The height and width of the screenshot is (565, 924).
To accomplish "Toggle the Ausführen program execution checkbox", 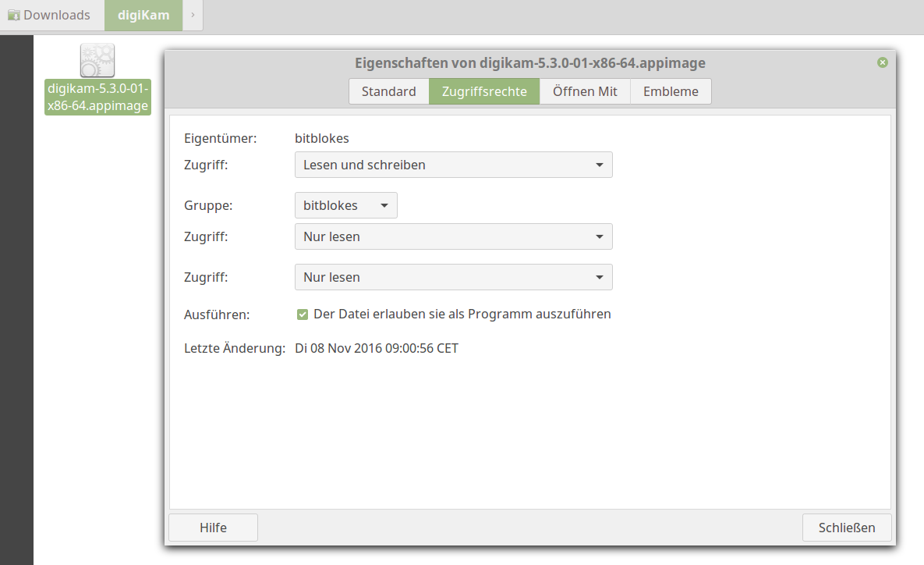I will click(303, 314).
